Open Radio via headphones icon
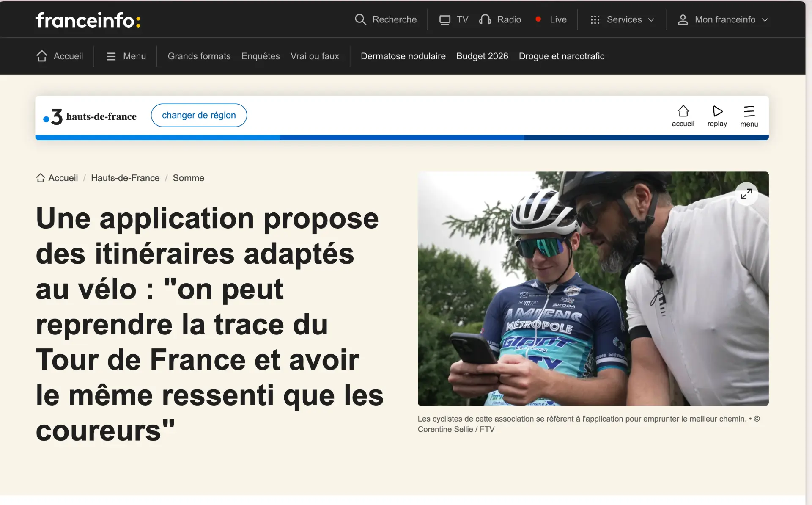The image size is (812, 505). (x=485, y=19)
